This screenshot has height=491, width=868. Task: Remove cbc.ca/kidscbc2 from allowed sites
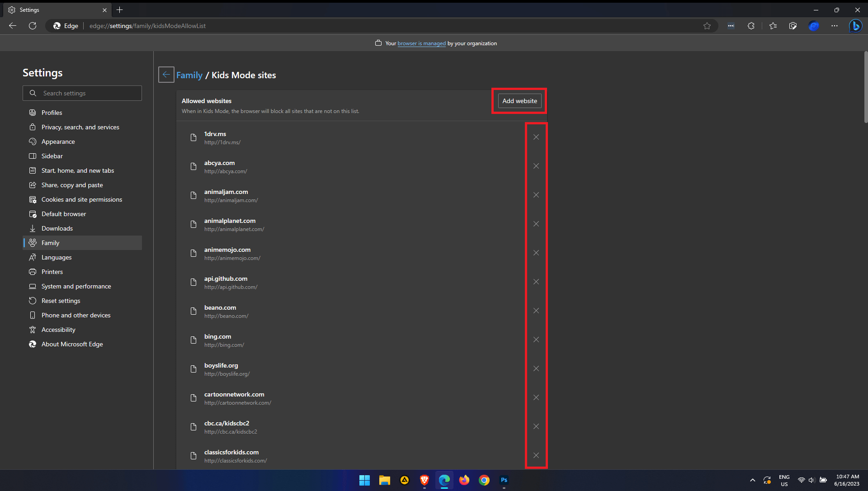tap(536, 427)
